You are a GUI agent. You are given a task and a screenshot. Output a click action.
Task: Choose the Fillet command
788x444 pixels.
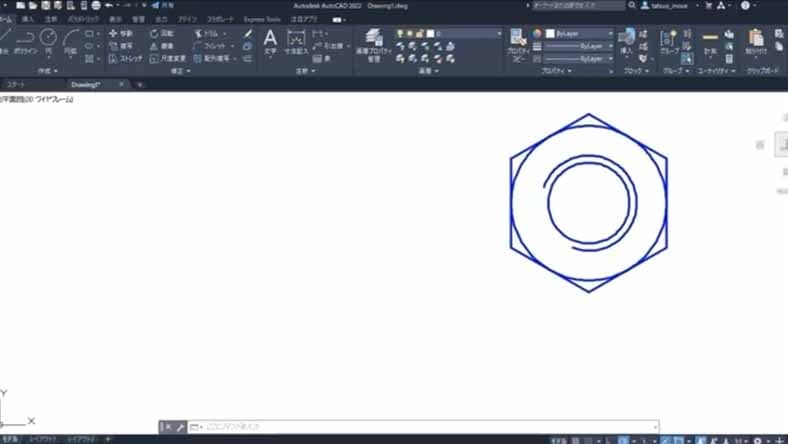(210, 46)
